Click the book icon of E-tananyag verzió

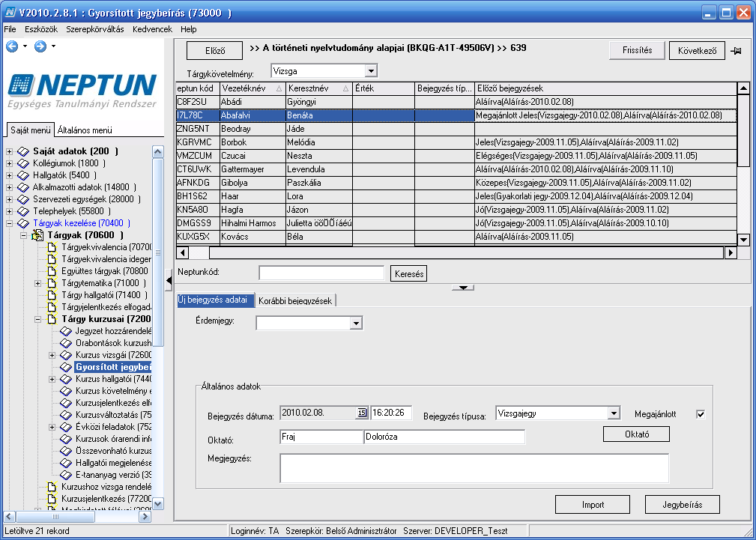[66, 474]
